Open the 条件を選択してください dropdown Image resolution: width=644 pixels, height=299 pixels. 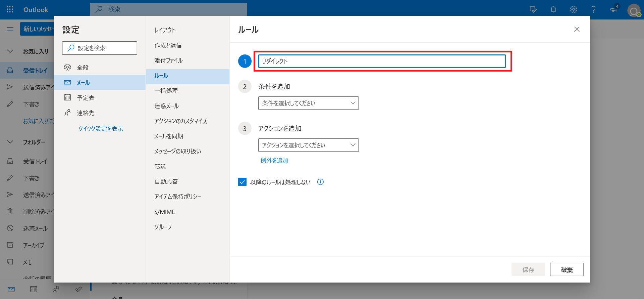point(308,103)
